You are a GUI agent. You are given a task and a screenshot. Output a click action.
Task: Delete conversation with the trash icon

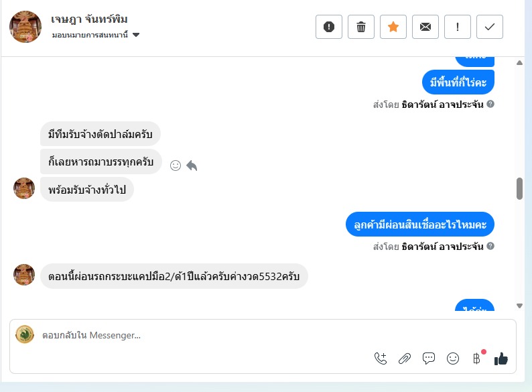coord(361,27)
